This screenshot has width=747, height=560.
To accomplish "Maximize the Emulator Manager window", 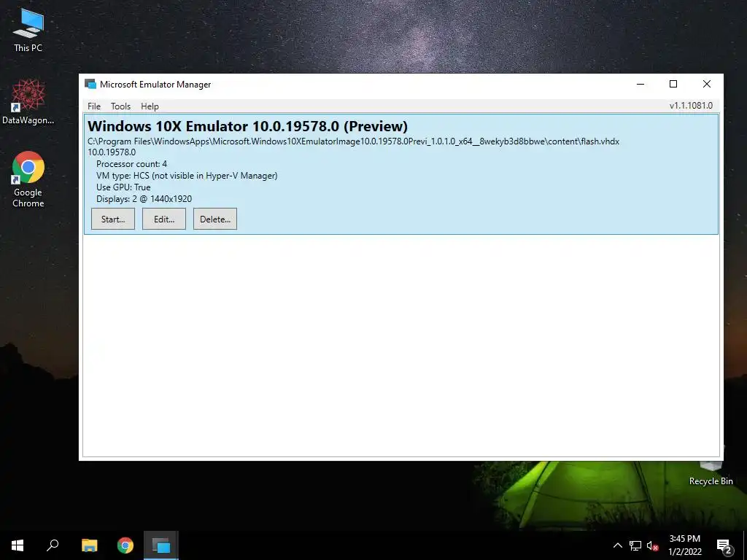I will 673,85.
